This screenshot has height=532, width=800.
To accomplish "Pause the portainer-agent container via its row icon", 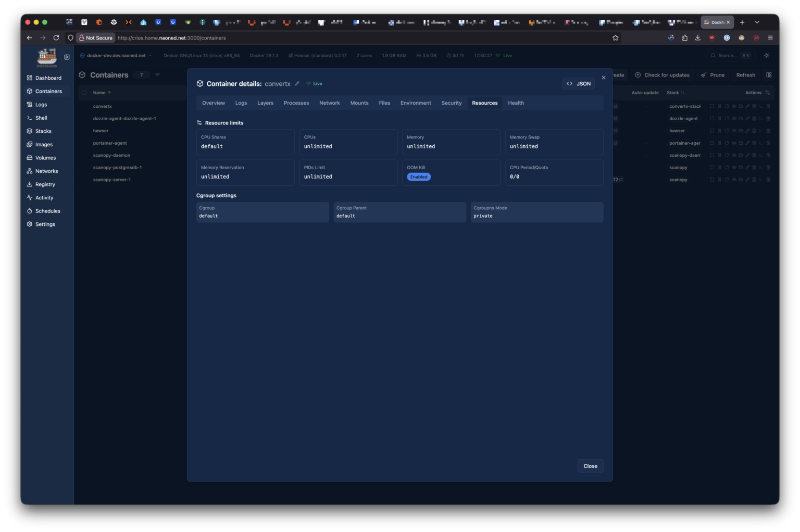I will pyautogui.click(x=719, y=143).
